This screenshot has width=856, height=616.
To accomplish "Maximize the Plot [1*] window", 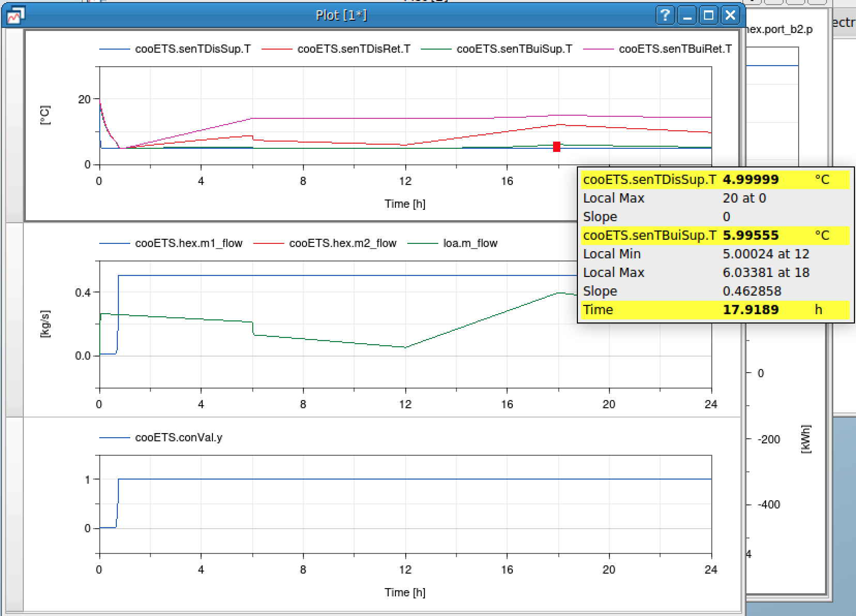I will click(x=709, y=16).
